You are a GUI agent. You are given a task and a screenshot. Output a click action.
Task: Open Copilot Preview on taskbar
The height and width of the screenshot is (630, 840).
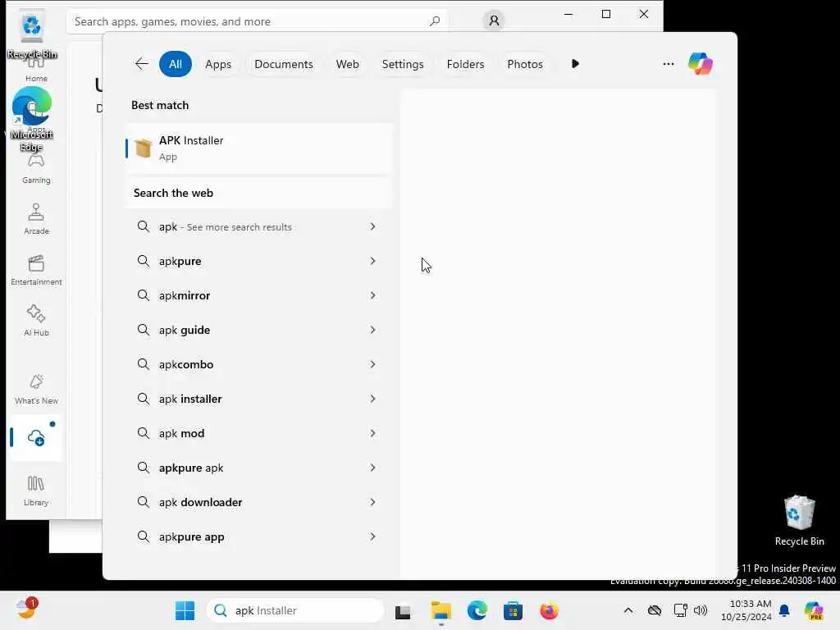coord(813,610)
